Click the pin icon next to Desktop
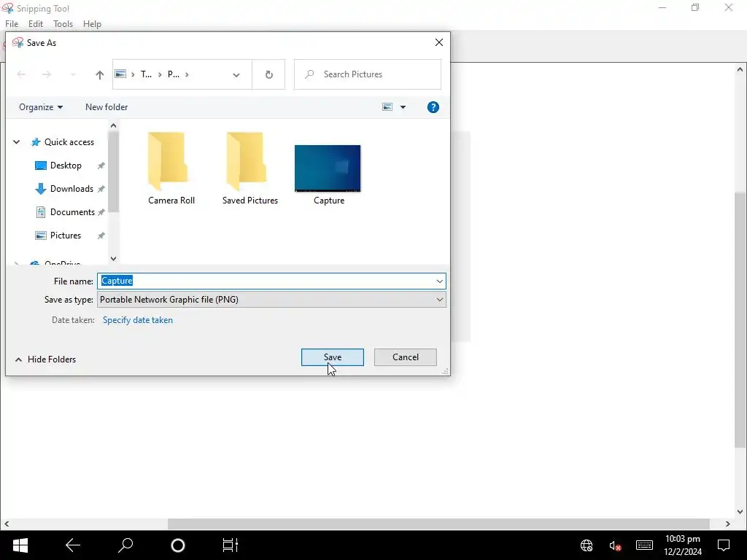 click(101, 166)
